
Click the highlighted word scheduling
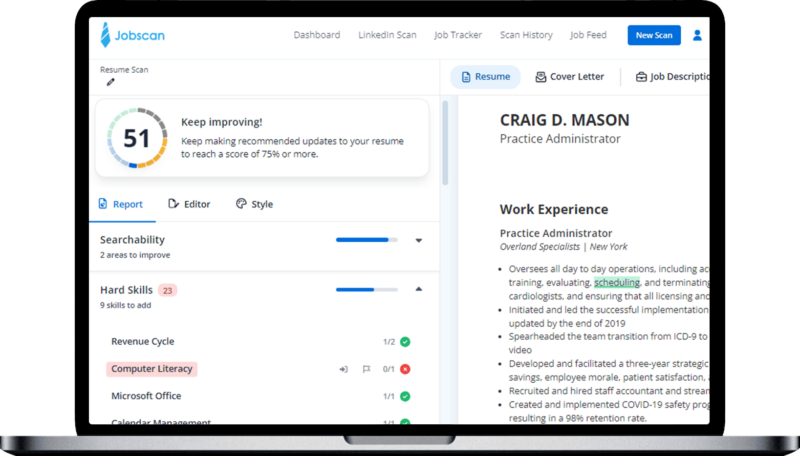tap(617, 282)
